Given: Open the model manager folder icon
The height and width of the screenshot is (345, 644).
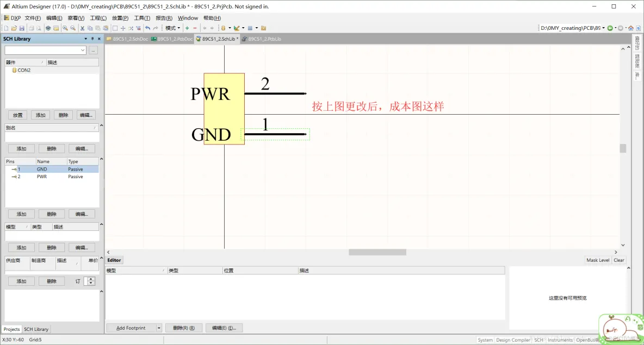Looking at the screenshot, I should [x=264, y=28].
